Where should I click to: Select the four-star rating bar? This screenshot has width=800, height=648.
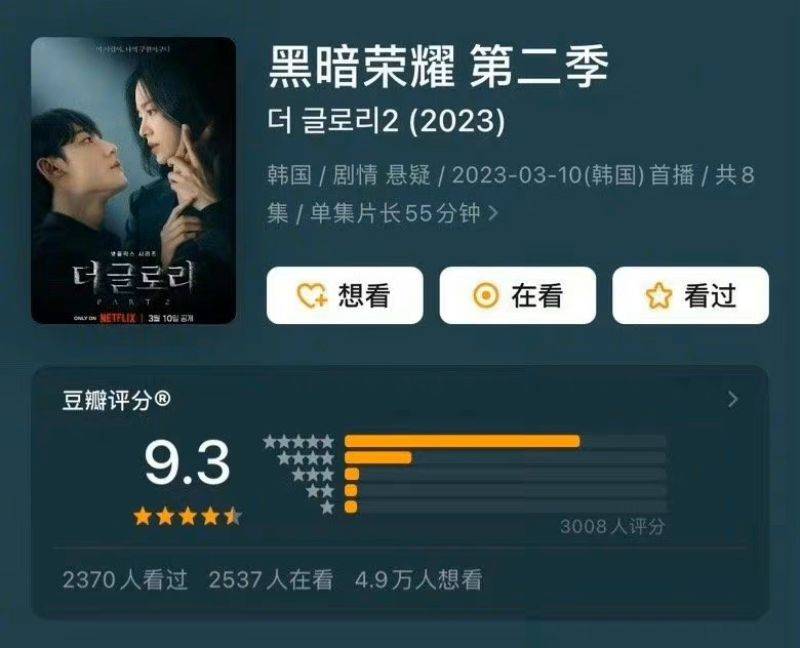coord(505,458)
